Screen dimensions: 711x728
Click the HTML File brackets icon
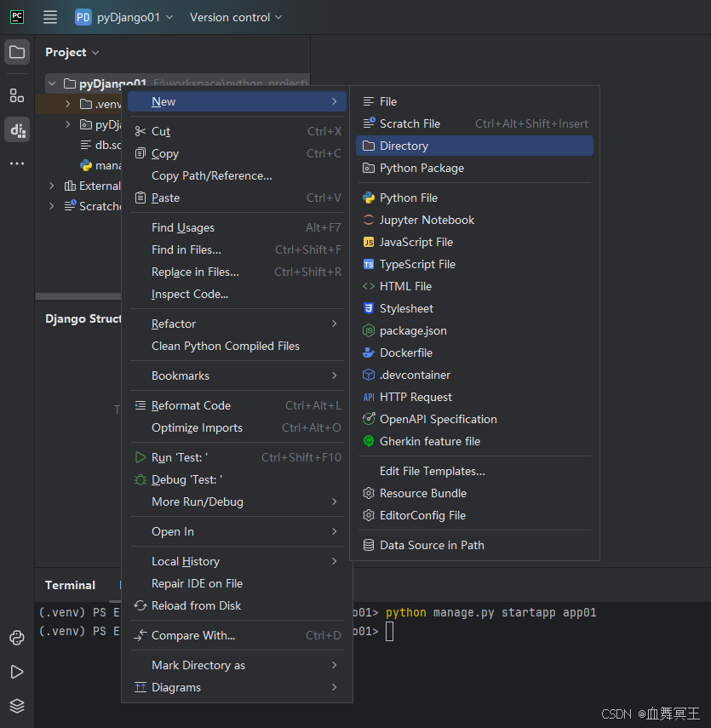click(x=369, y=286)
